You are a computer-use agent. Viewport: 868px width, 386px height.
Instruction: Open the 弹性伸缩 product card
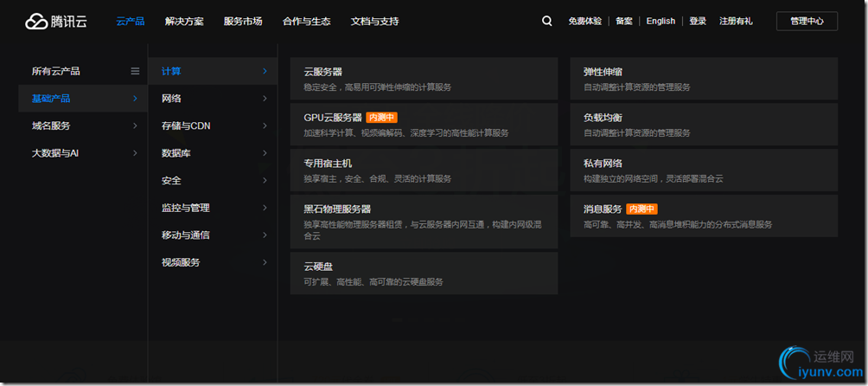point(704,79)
